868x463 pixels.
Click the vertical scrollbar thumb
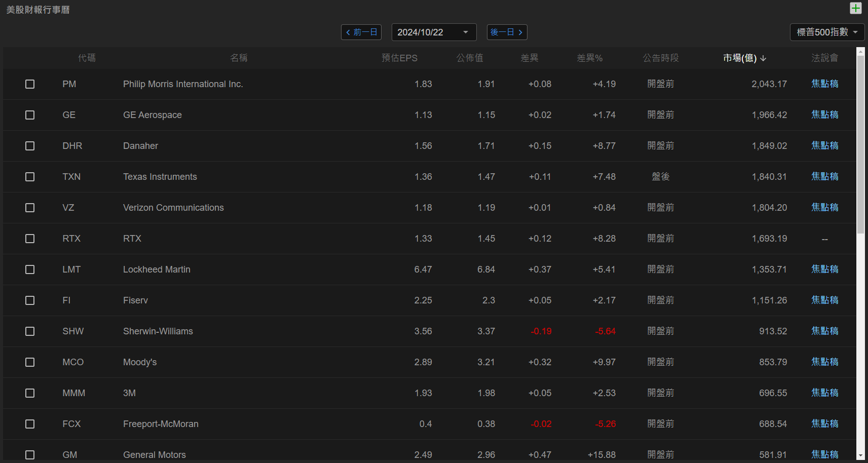coord(860,144)
